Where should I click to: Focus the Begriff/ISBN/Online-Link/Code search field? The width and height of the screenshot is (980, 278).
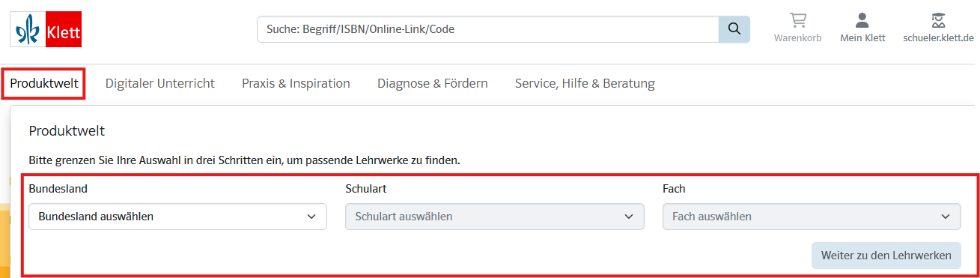click(x=487, y=29)
